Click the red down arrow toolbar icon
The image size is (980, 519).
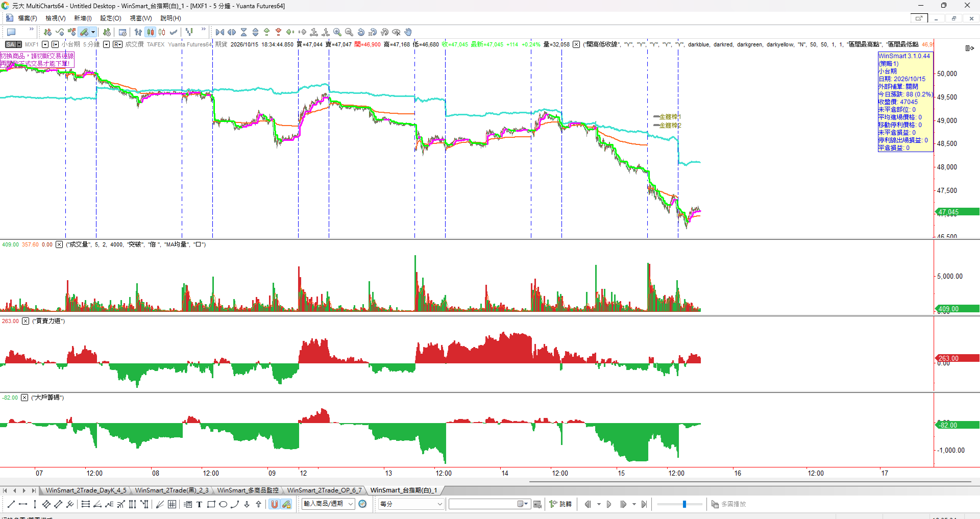pyautogui.click(x=279, y=32)
